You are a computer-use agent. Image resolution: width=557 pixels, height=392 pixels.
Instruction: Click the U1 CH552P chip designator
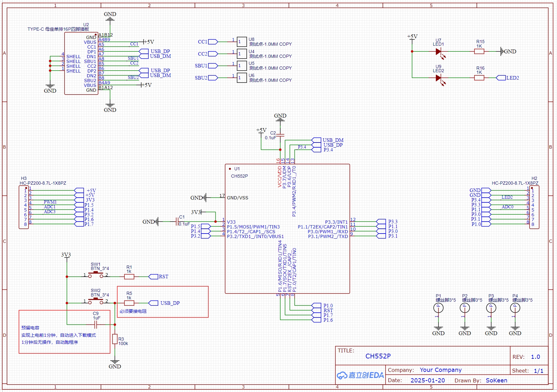[237, 169]
